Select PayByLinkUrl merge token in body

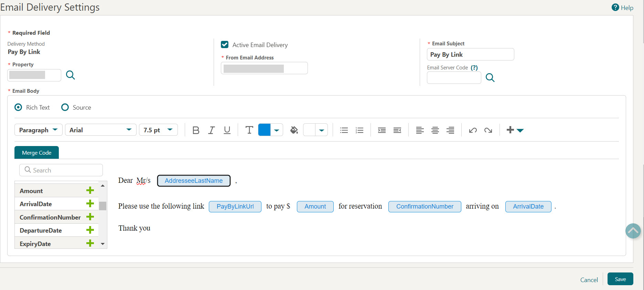[235, 207]
